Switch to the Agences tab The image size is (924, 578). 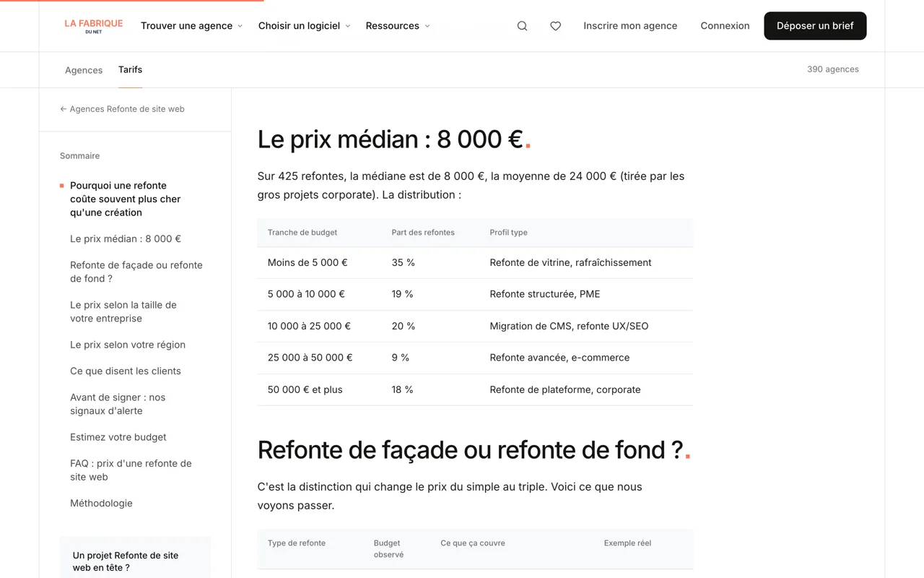point(84,70)
